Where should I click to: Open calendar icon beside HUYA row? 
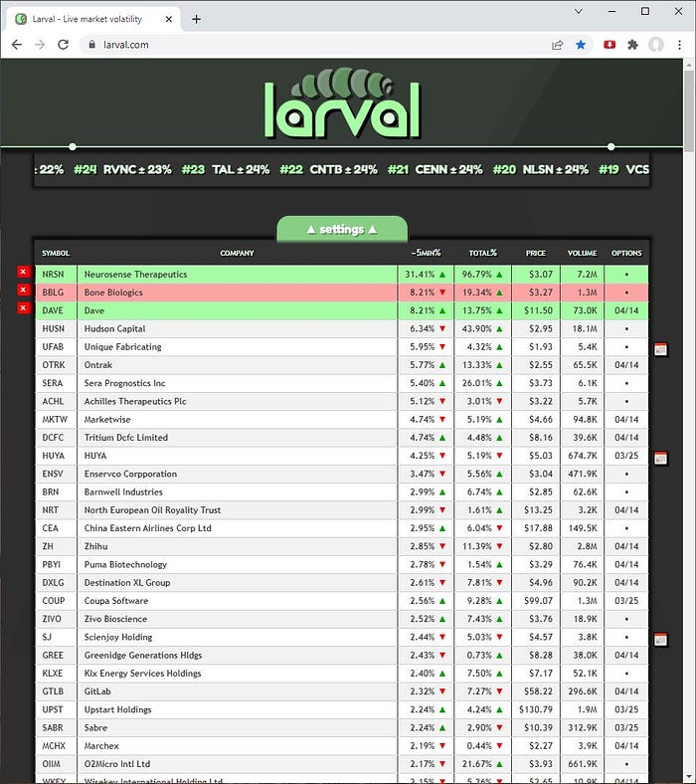(x=660, y=458)
